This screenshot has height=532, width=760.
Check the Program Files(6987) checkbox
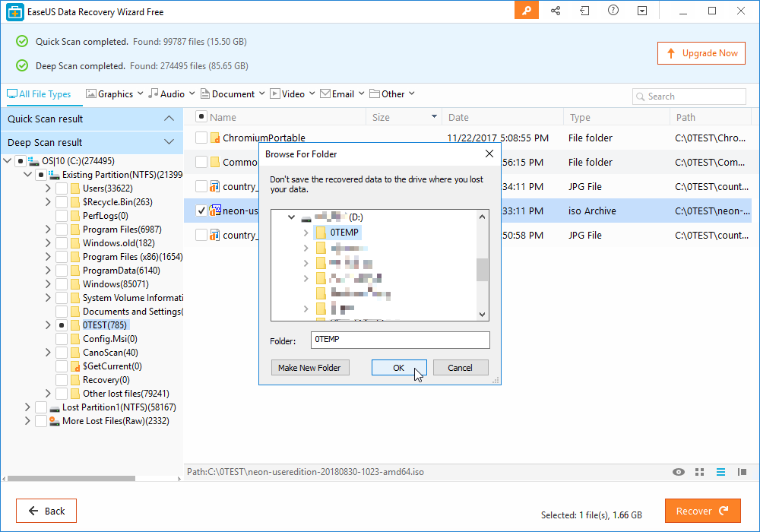[62, 230]
